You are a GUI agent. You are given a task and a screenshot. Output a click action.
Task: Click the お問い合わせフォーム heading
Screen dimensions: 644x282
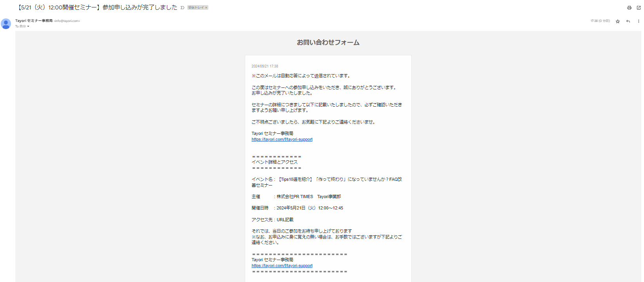click(328, 42)
